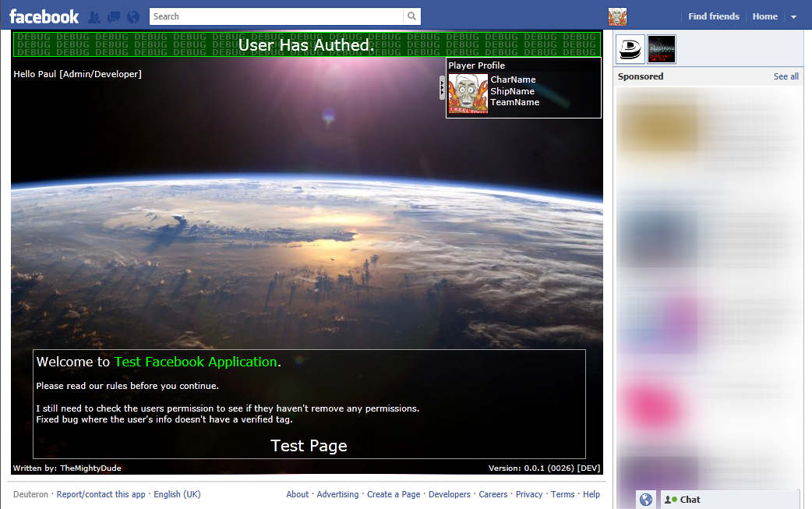
Task: Click the User Has Authed debug banner
Action: pyautogui.click(x=306, y=44)
